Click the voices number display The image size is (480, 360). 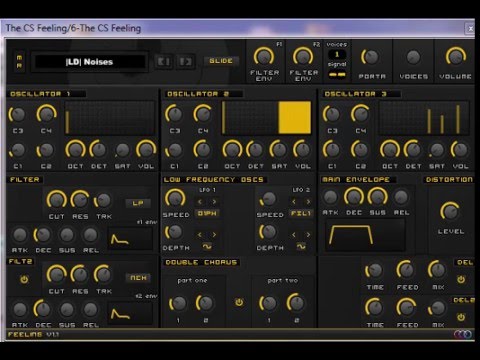click(x=337, y=54)
